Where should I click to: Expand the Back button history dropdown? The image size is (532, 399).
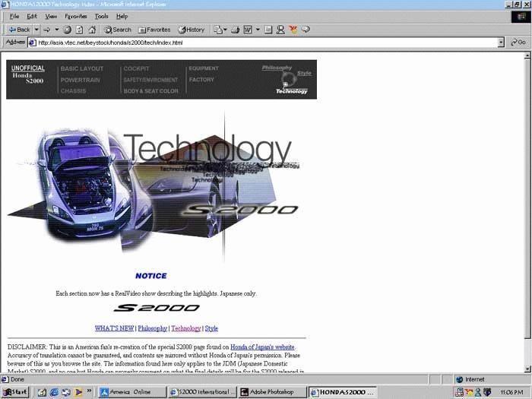pyautogui.click(x=35, y=30)
